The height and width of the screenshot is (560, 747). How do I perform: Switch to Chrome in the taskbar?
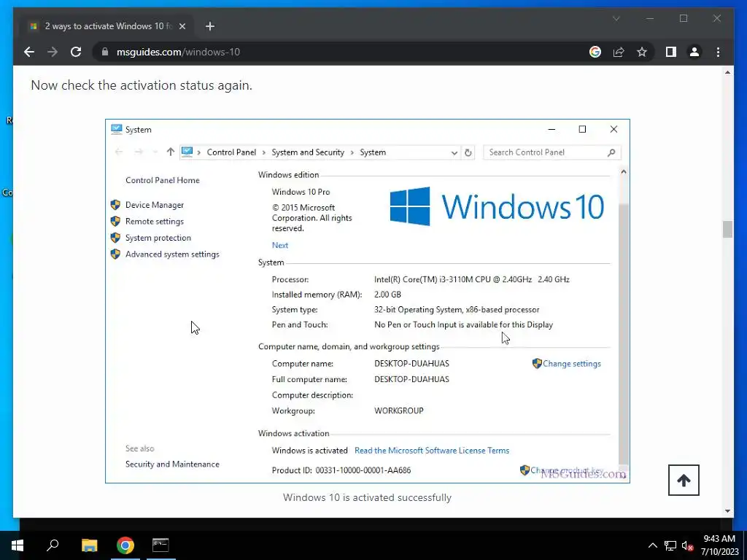125,545
